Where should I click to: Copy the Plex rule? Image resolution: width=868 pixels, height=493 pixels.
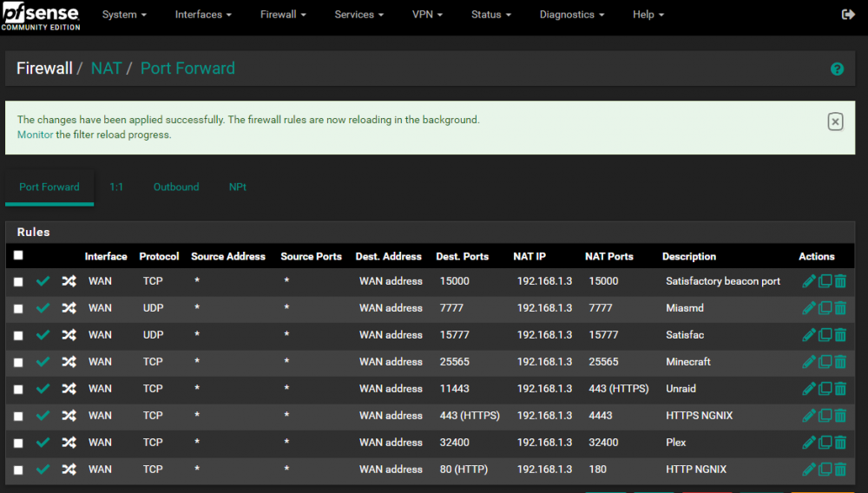click(x=825, y=443)
